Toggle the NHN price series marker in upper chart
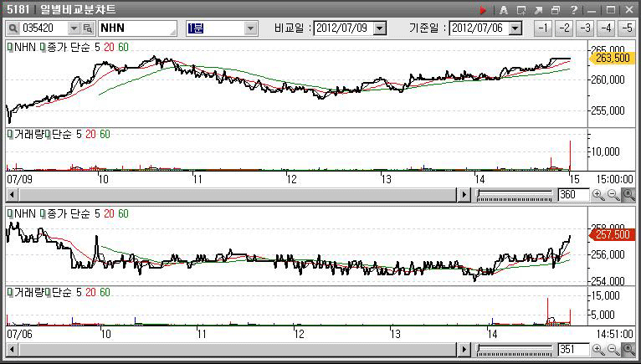641x364 pixels. click(9, 49)
